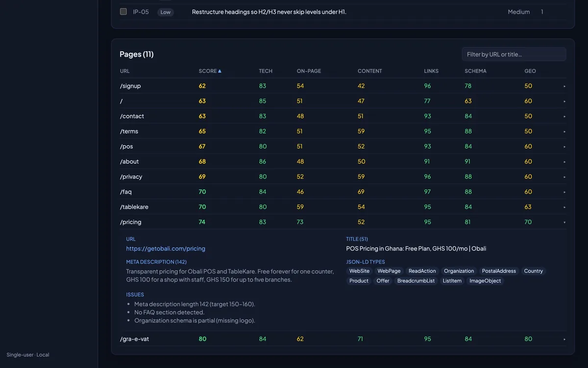Select the /terms URL cell
The height and width of the screenshot is (368, 588).
click(x=129, y=131)
